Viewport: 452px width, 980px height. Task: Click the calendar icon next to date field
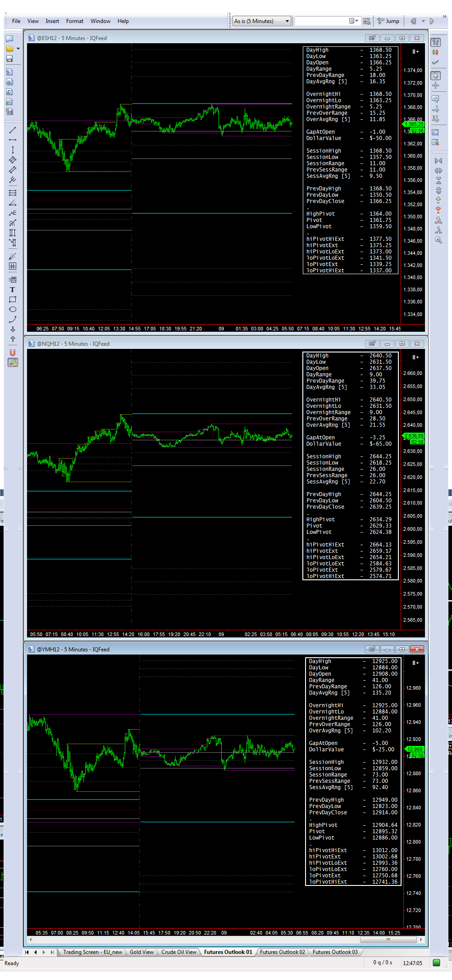click(x=367, y=21)
